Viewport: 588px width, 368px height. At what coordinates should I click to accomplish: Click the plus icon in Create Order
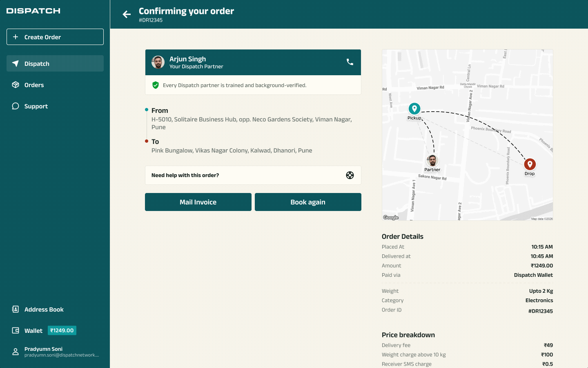16,37
